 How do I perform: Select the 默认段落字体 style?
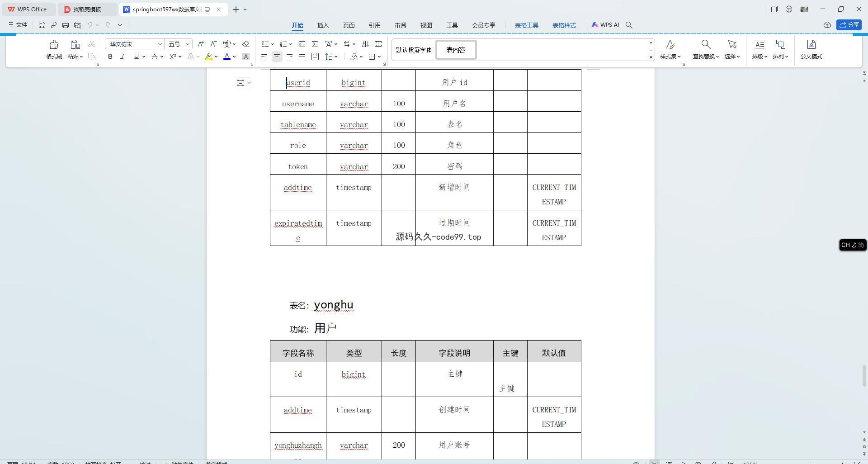pyautogui.click(x=414, y=50)
